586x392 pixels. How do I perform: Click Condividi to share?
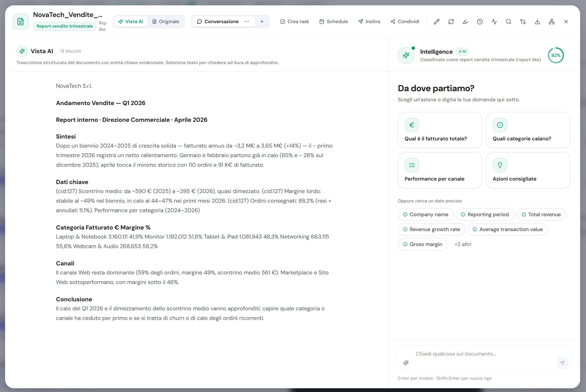click(x=405, y=22)
